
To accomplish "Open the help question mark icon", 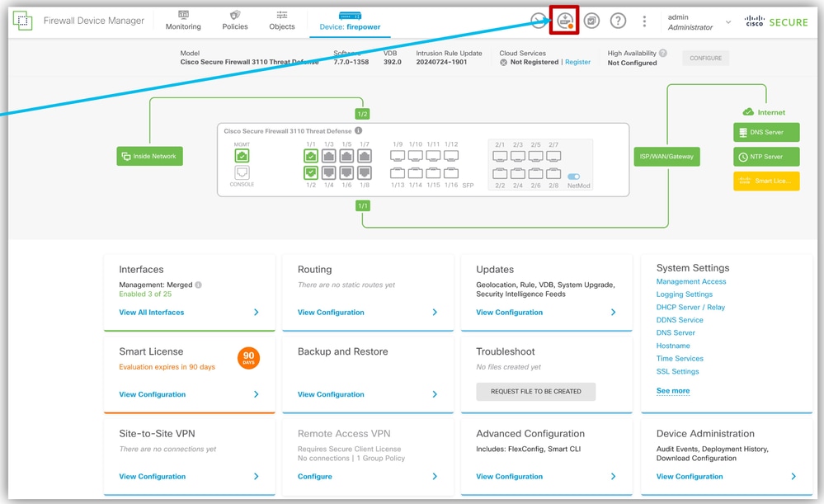I will [618, 21].
